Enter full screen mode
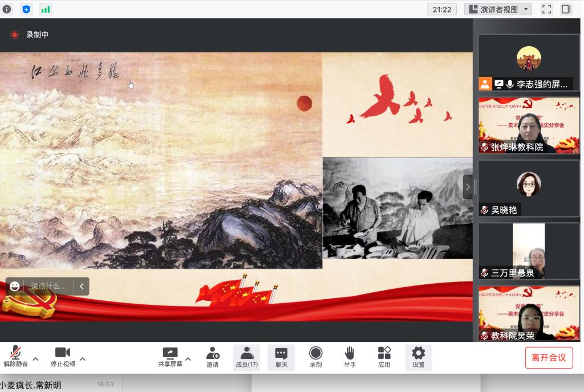 pyautogui.click(x=546, y=9)
